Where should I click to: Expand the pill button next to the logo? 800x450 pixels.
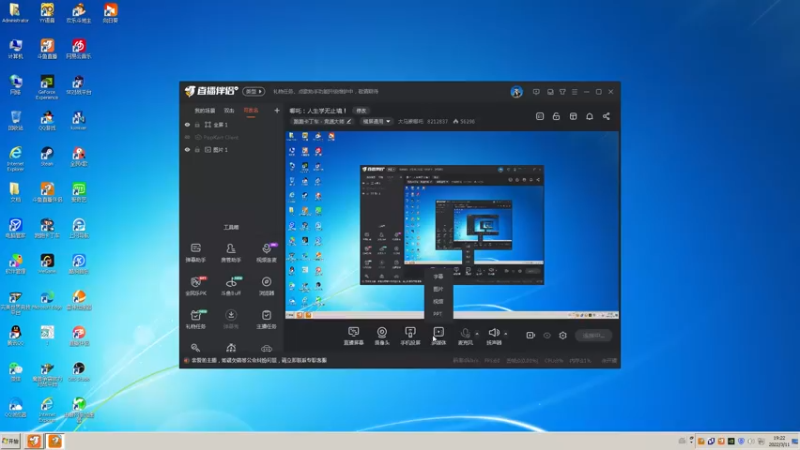coord(253,91)
